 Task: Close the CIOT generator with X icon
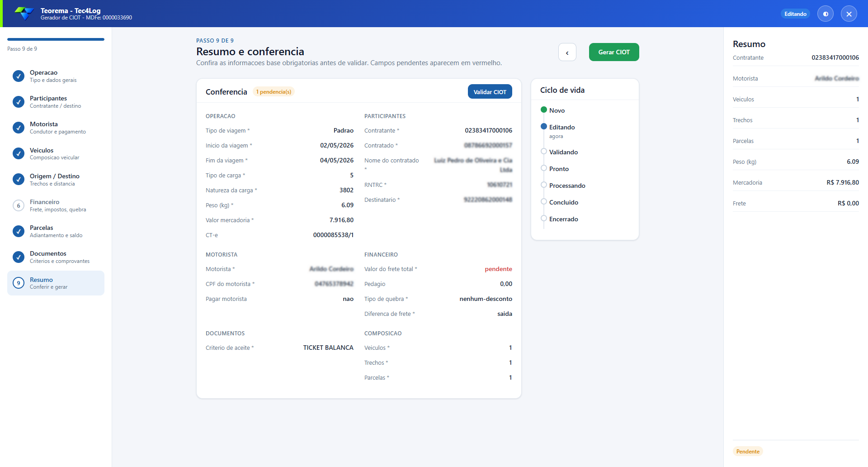coord(849,14)
